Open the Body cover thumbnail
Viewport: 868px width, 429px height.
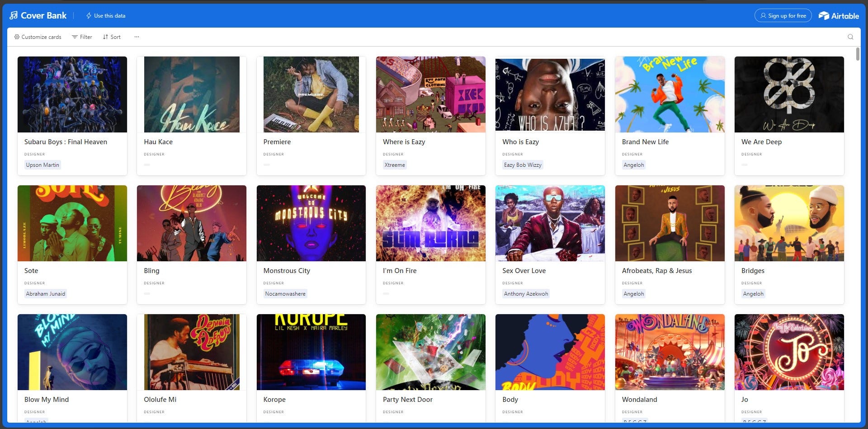[550, 352]
